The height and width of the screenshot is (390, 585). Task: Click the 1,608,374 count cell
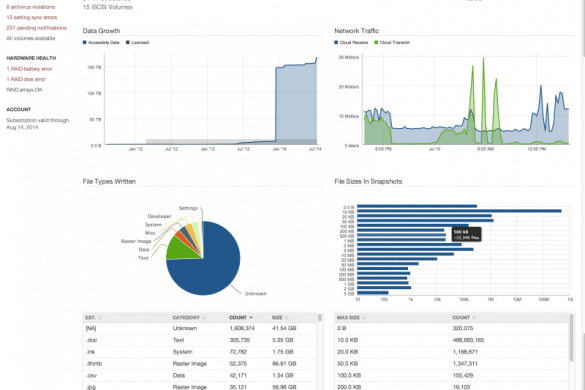pyautogui.click(x=242, y=328)
